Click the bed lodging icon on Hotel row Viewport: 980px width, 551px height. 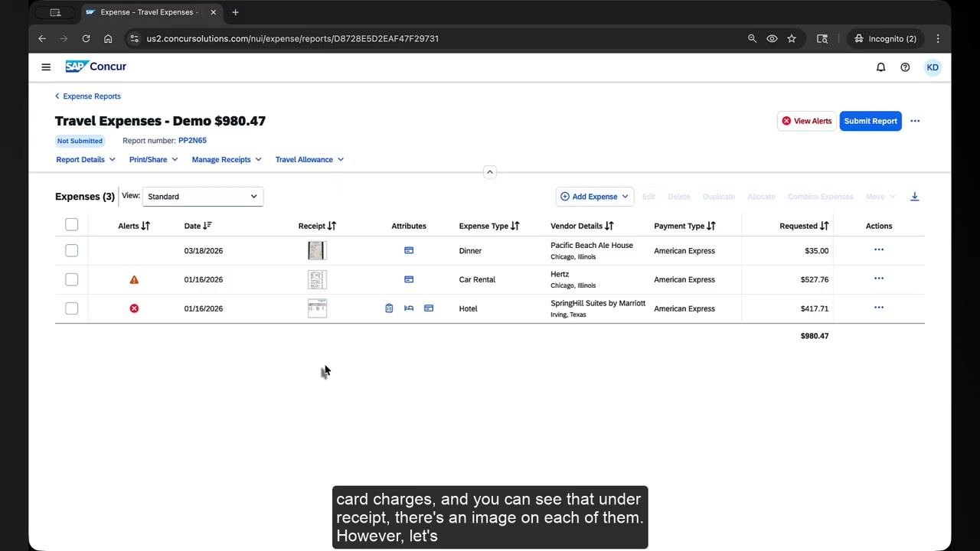pyautogui.click(x=409, y=308)
